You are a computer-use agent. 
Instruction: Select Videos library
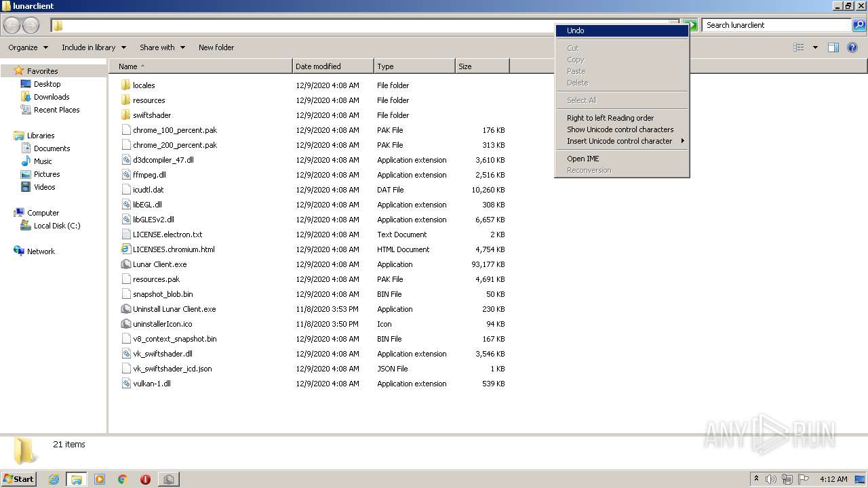click(45, 187)
